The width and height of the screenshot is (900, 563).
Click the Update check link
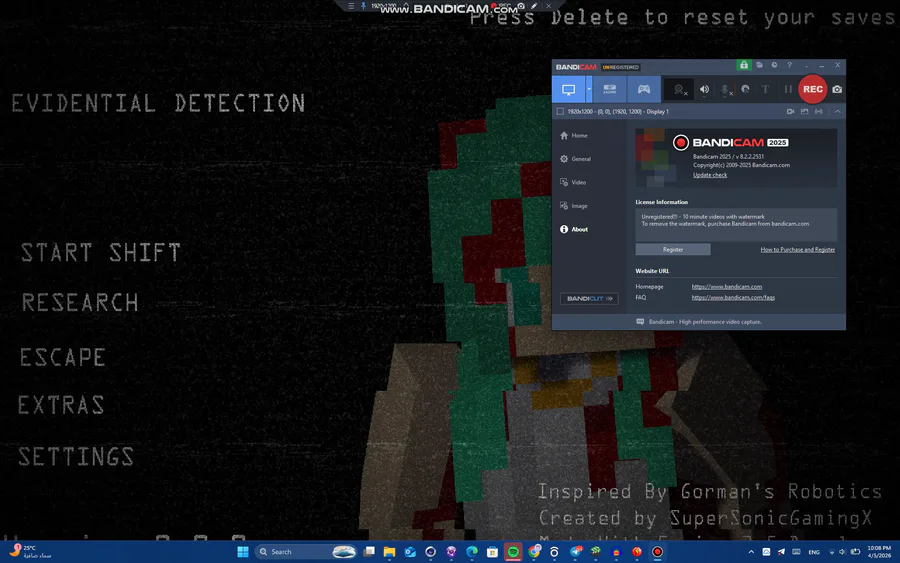(709, 175)
